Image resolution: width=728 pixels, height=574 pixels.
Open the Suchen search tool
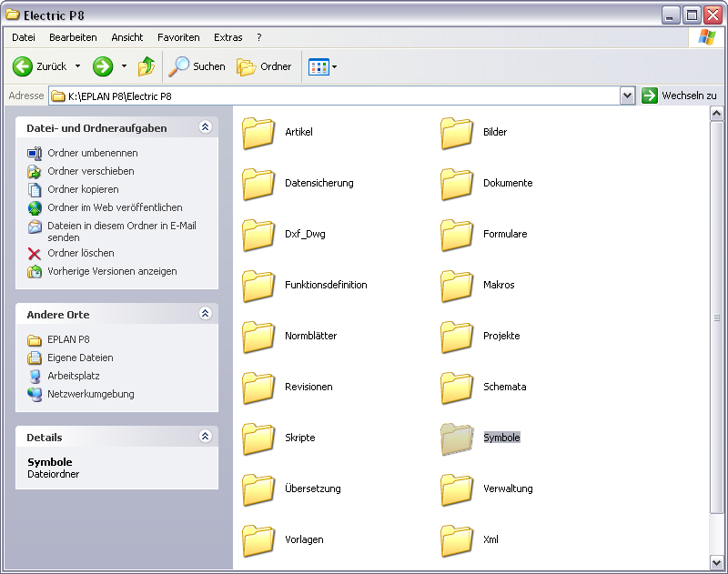[197, 66]
